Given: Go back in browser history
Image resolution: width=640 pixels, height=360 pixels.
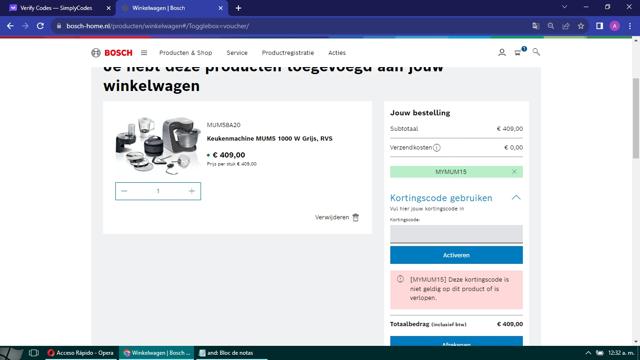Looking at the screenshot, I should 10,26.
